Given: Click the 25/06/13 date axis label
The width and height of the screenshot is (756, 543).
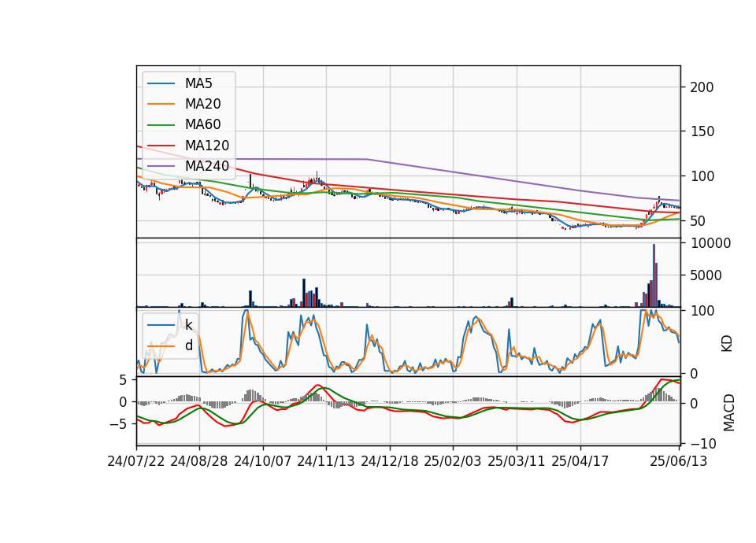Looking at the screenshot, I should pos(679,461).
